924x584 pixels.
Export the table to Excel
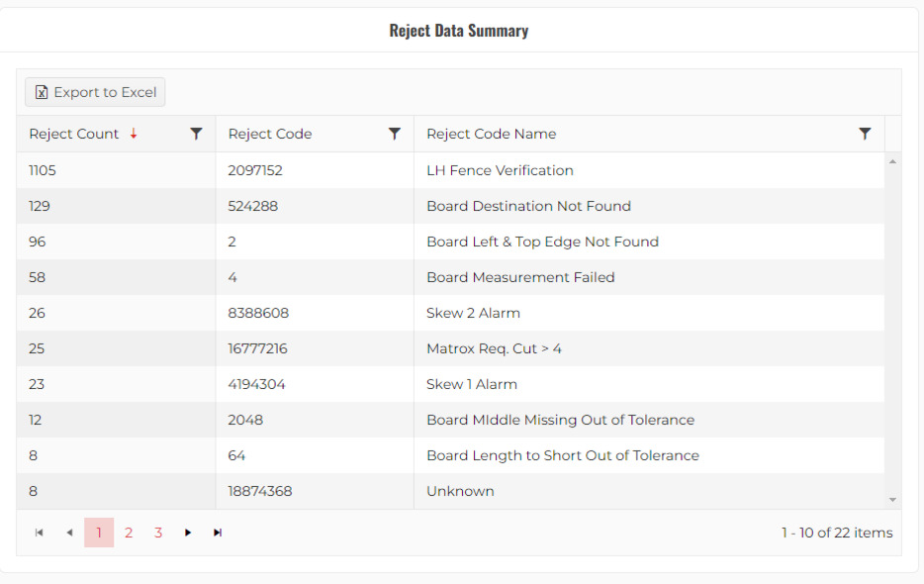point(95,92)
